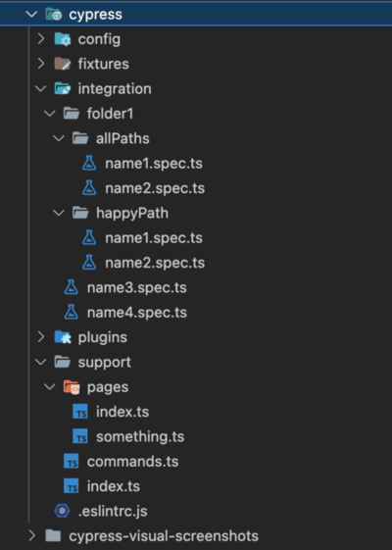Screen dimensions: 392x550
Task: Click the config folder gear icon
Action: (63, 39)
